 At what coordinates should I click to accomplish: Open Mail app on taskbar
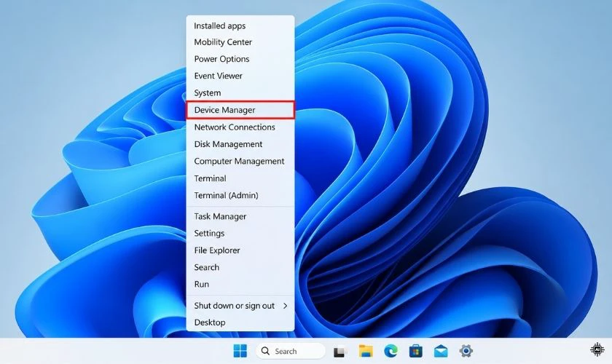coord(441,351)
